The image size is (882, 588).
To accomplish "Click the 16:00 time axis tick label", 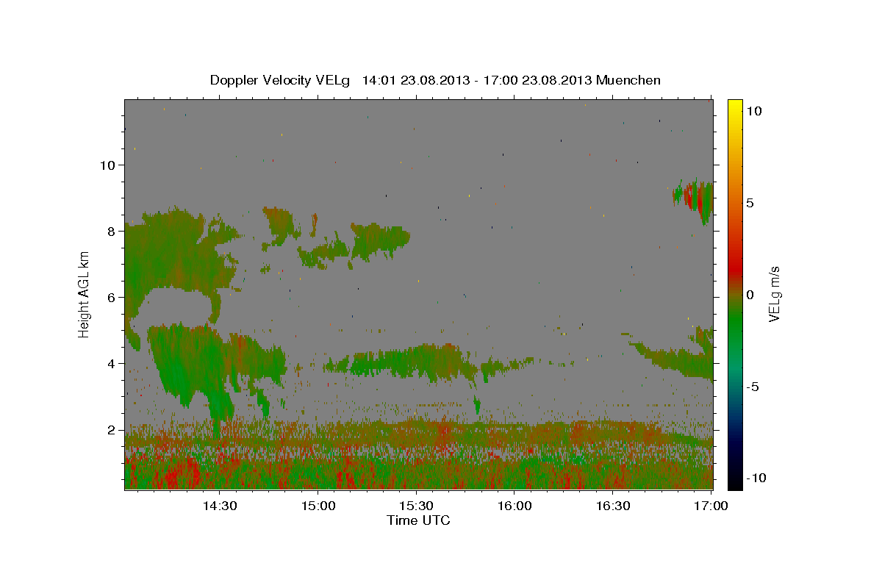I will tap(514, 506).
